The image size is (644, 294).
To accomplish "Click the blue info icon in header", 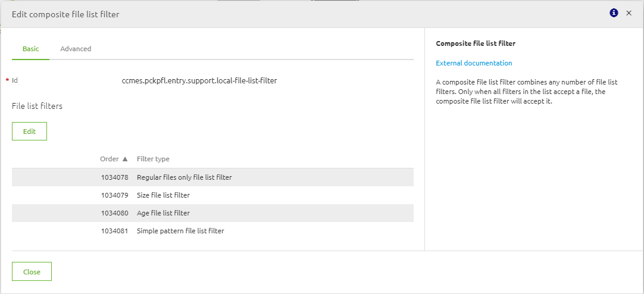I will pos(614,13).
